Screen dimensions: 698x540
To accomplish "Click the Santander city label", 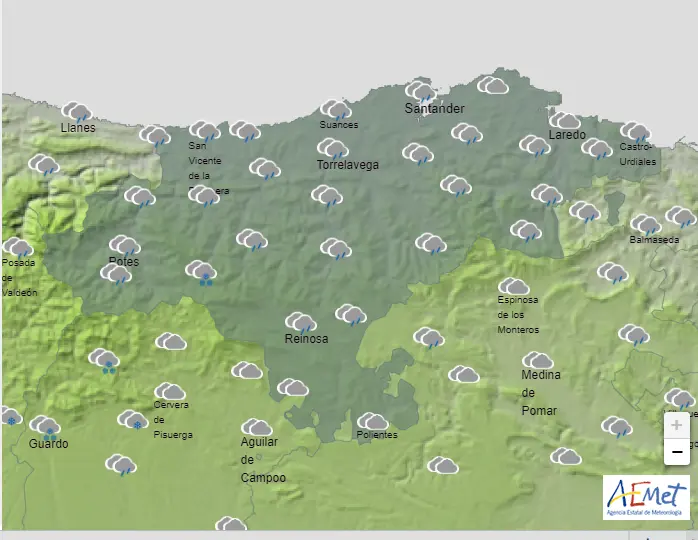I will [x=434, y=108].
